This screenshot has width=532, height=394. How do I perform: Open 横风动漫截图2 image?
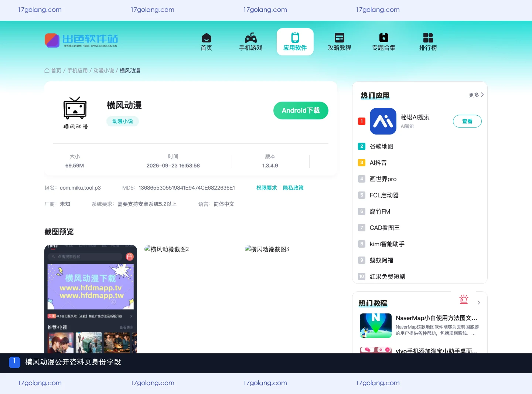click(167, 249)
